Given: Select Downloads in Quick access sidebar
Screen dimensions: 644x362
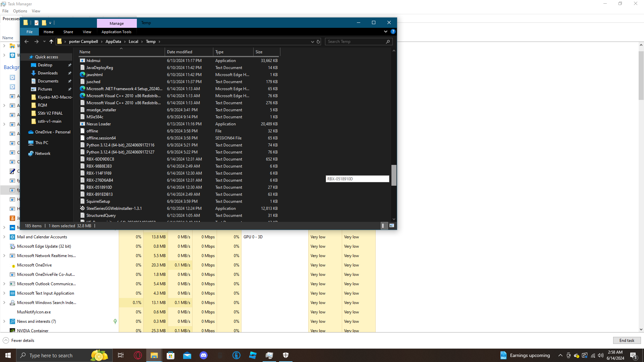Looking at the screenshot, I should point(48,73).
